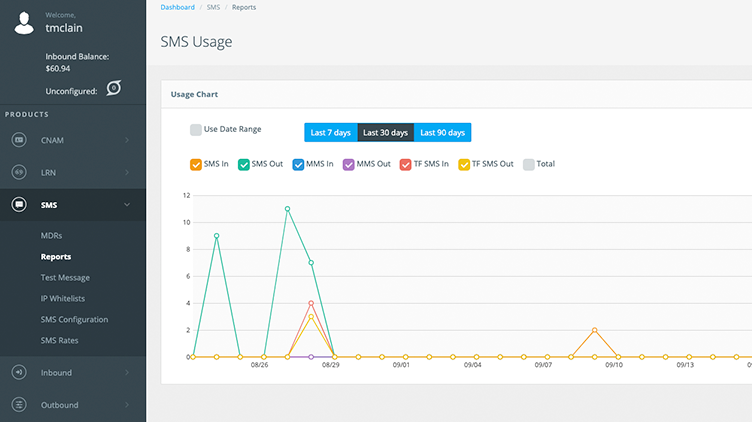Click the CNAM product icon
The width and height of the screenshot is (752, 422).
pyautogui.click(x=19, y=140)
